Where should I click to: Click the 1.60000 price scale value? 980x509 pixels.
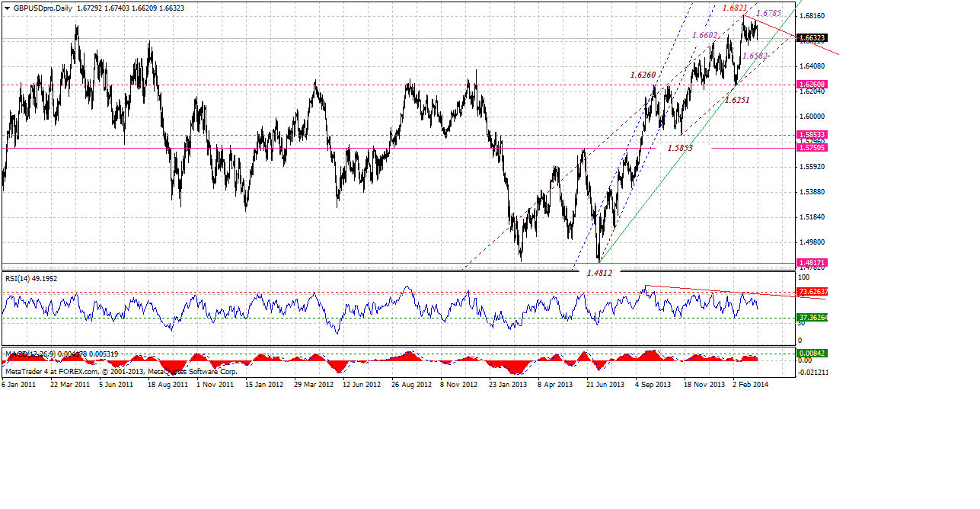[x=813, y=117]
